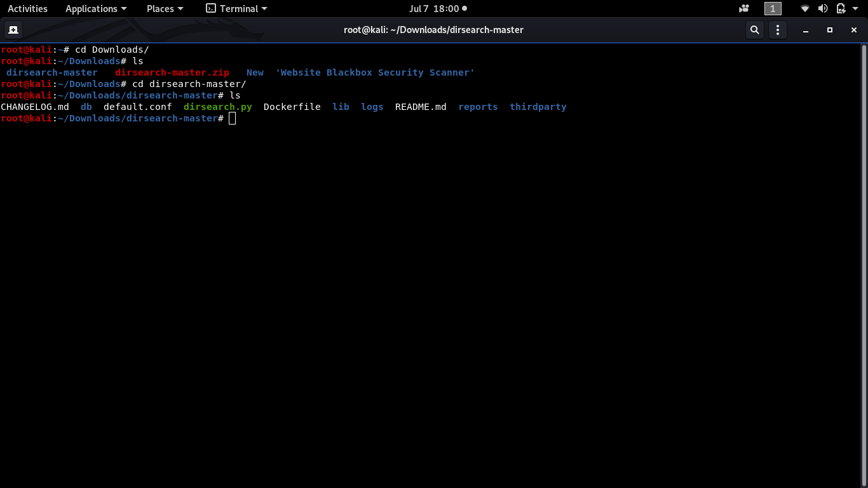The height and width of the screenshot is (488, 868).
Task: Open the Applications dropdown menu
Action: [x=96, y=9]
